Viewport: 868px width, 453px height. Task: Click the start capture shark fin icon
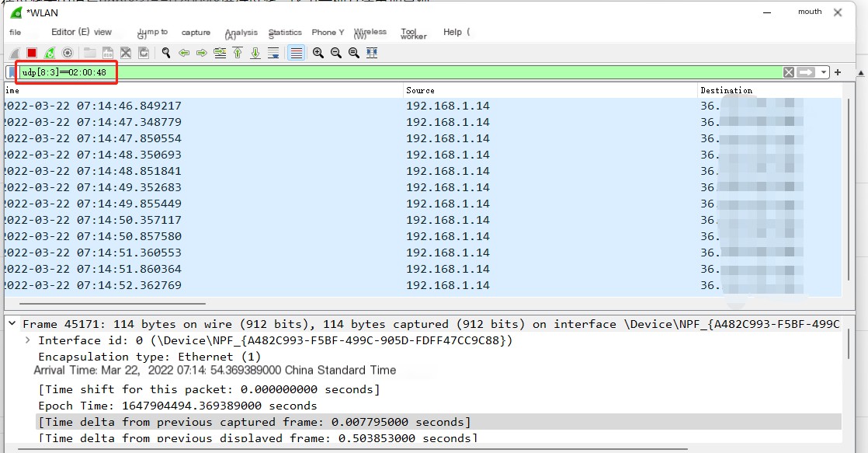[x=15, y=53]
